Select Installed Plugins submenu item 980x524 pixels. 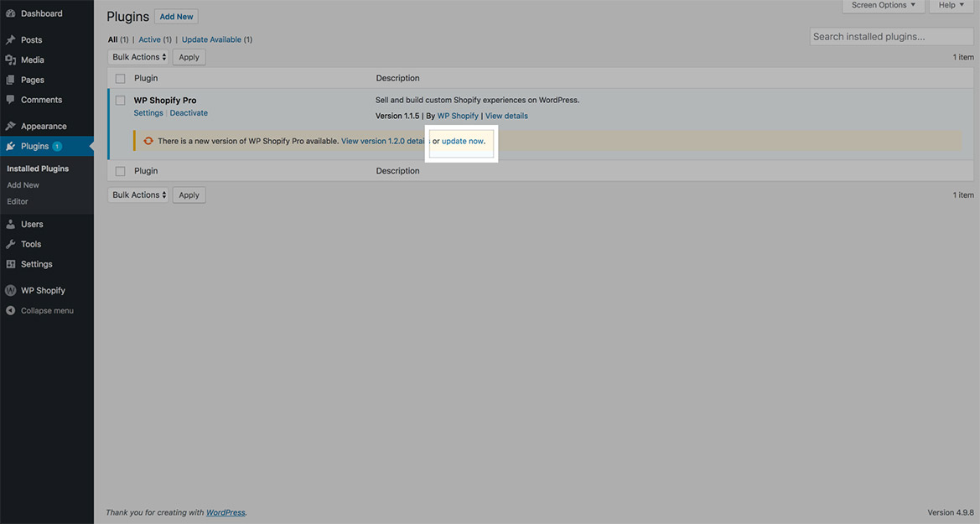point(38,169)
